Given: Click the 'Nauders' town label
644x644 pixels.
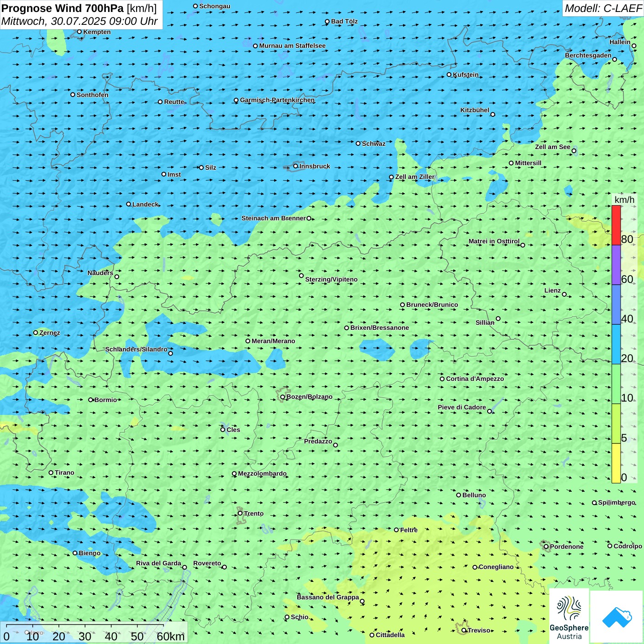Looking at the screenshot, I should tap(100, 273).
